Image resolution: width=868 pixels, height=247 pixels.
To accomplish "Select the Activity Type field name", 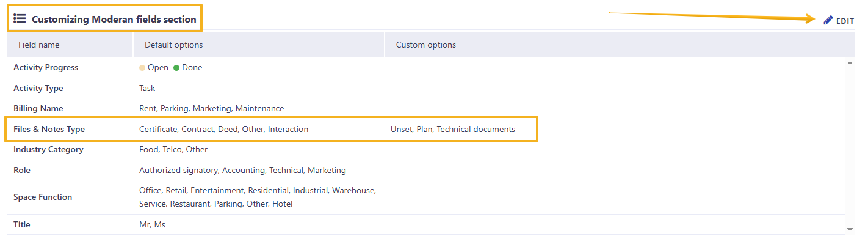I will click(x=38, y=88).
